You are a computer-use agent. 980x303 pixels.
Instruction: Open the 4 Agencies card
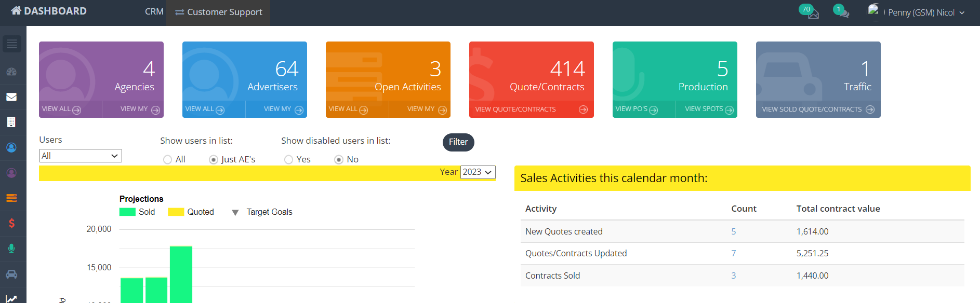pyautogui.click(x=101, y=79)
